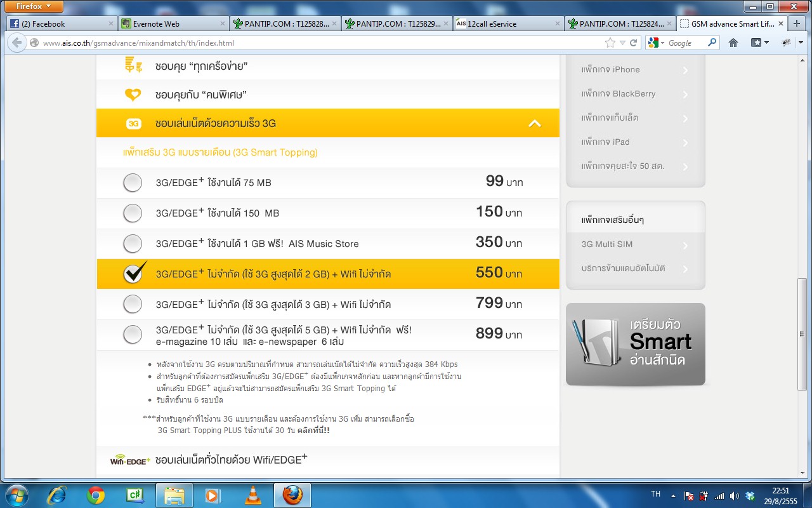Screen dimensions: 812x508
Task: Open the Google search engine selector
Action: pyautogui.click(x=656, y=43)
